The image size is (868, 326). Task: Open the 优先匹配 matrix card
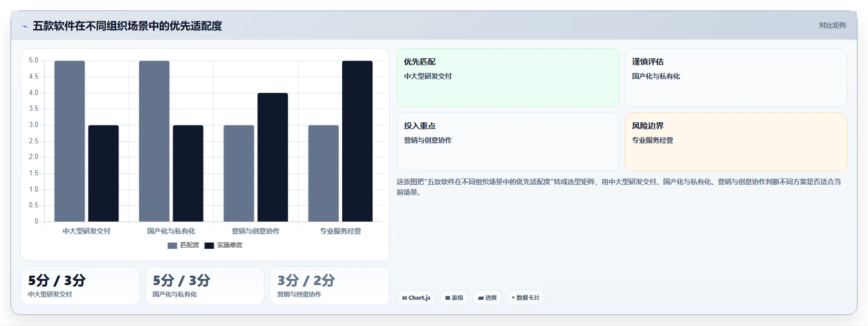click(508, 78)
